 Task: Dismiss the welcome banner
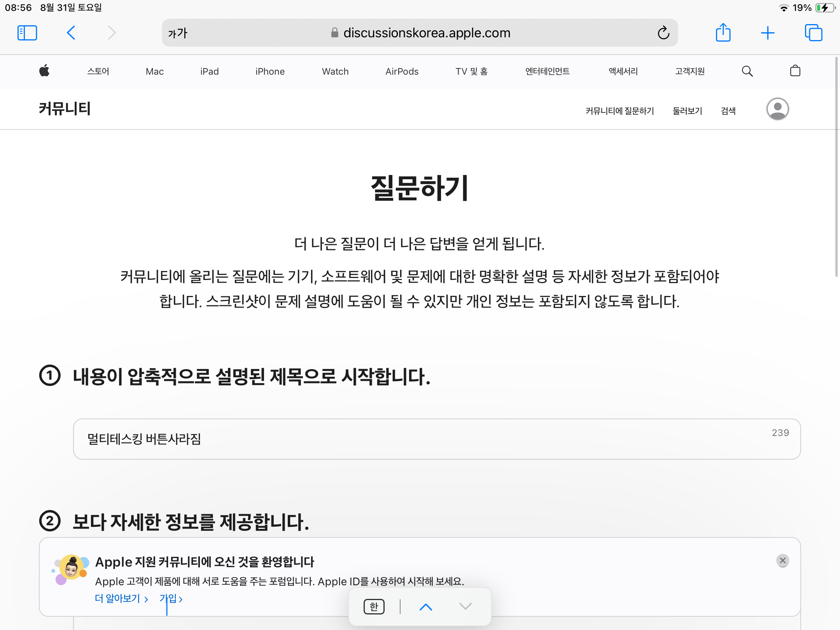[x=782, y=560]
